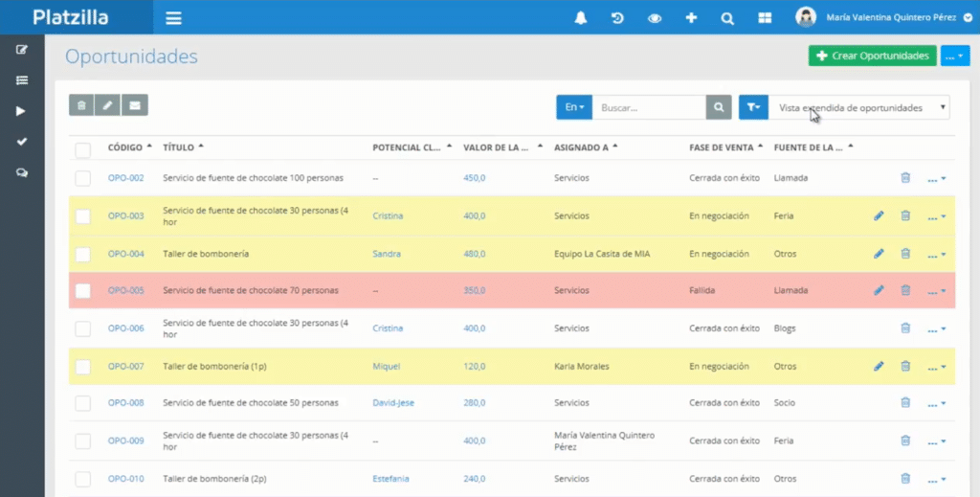Expand the 'En' search field dropdown

tap(574, 108)
